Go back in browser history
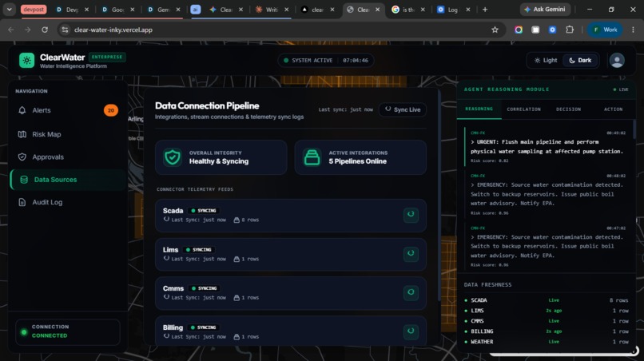The height and width of the screenshot is (361, 644). (11, 30)
